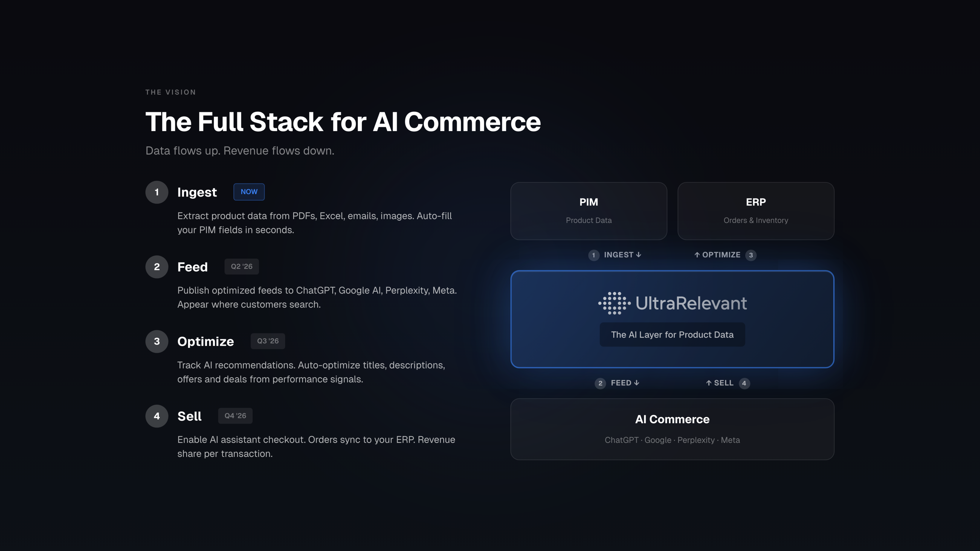Select the ERP Orders & Inventory card

[756, 211]
